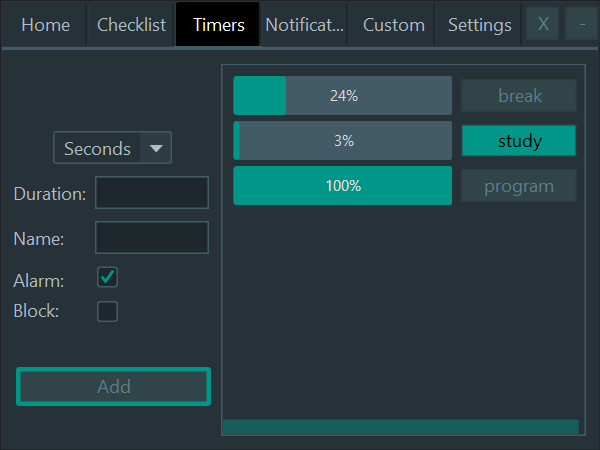Image resolution: width=600 pixels, height=450 pixels.
Task: Click the 100% completed progress bar
Action: click(343, 186)
